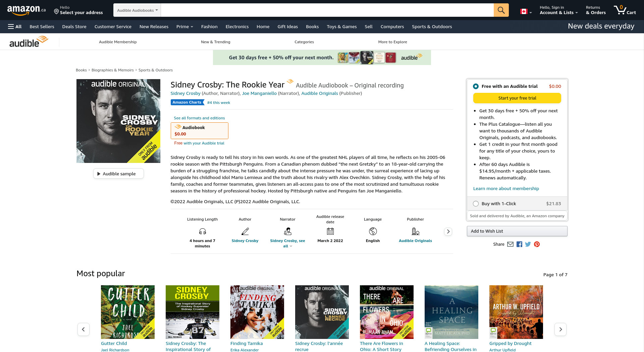The image size is (644, 352).
Task: Share via email envelope icon
Action: pos(510,244)
